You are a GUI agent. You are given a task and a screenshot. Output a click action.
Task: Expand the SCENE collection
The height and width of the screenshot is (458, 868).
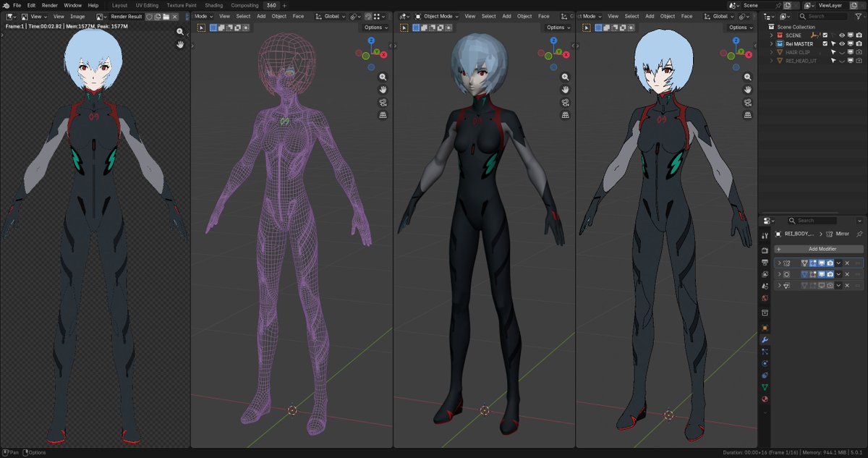773,35
